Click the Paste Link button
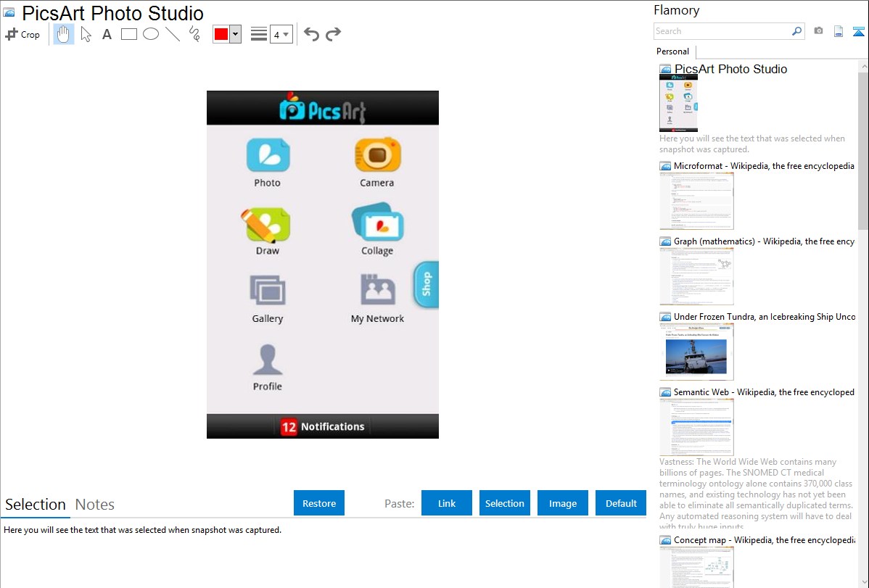 pos(447,503)
